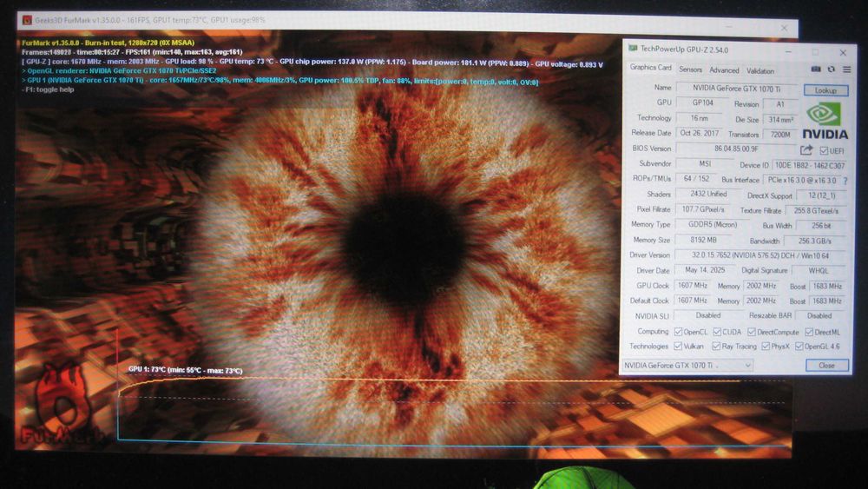Image resolution: width=868 pixels, height=489 pixels.
Task: Click the Resizable BAR Disabled value
Action: (819, 315)
